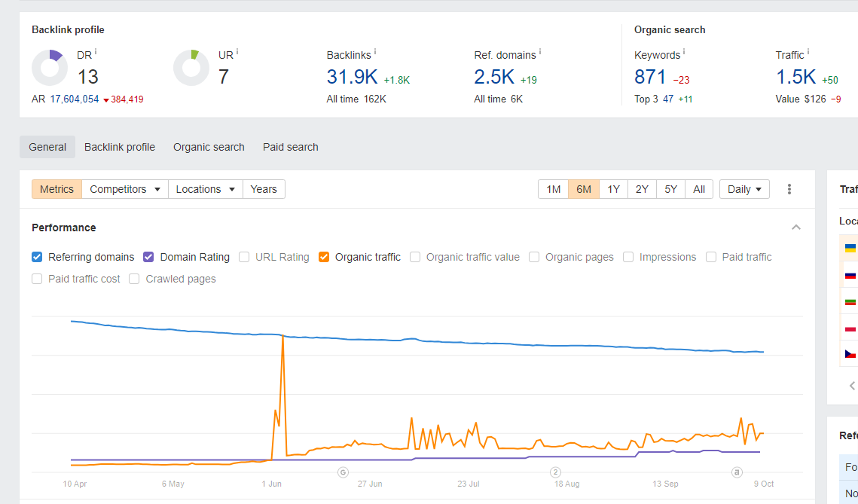Click the three-dot chart options icon
The width and height of the screenshot is (858, 504).
[789, 189]
